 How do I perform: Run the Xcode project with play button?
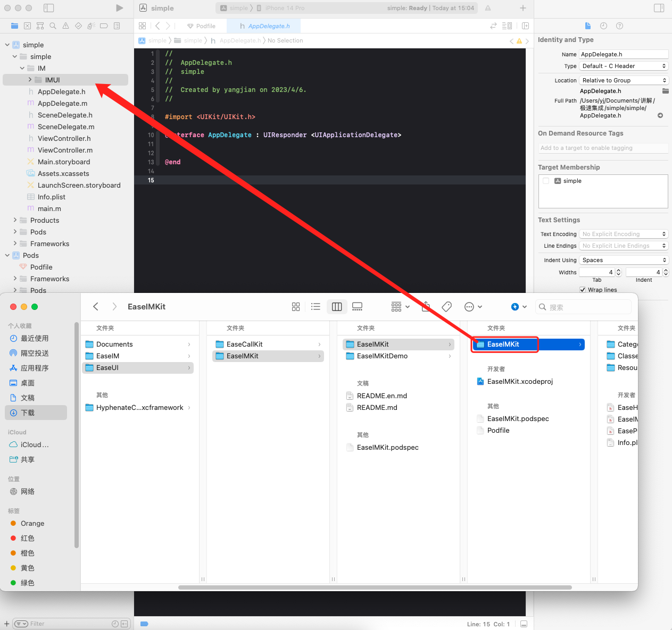119,8
